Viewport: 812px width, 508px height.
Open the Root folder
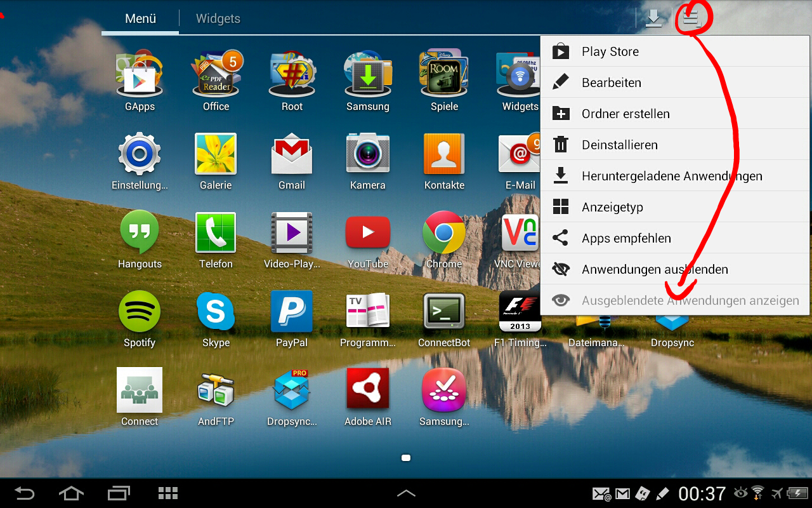[x=292, y=74]
